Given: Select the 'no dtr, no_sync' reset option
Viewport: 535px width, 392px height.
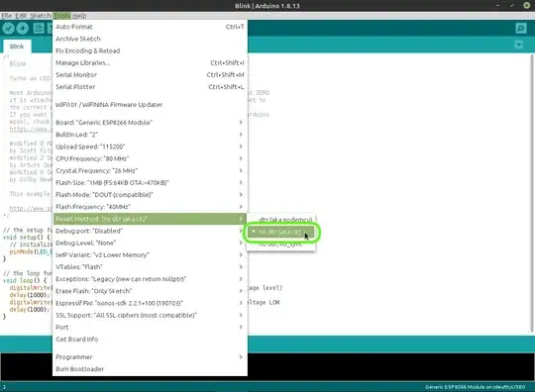Looking at the screenshot, I should pyautogui.click(x=281, y=245).
